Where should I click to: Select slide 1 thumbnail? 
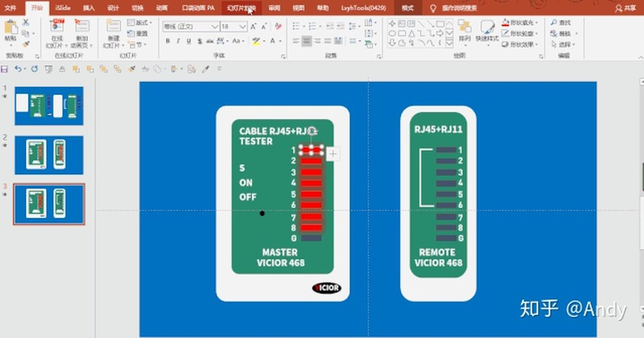49,106
